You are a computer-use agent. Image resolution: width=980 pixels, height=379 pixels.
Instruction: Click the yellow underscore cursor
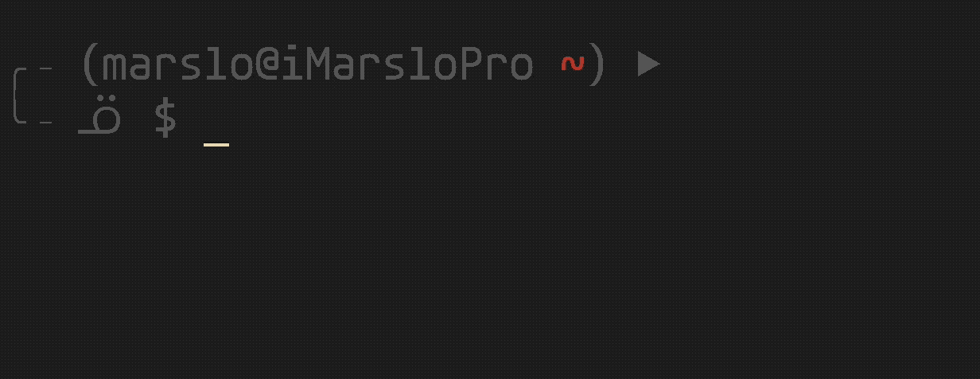[216, 146]
